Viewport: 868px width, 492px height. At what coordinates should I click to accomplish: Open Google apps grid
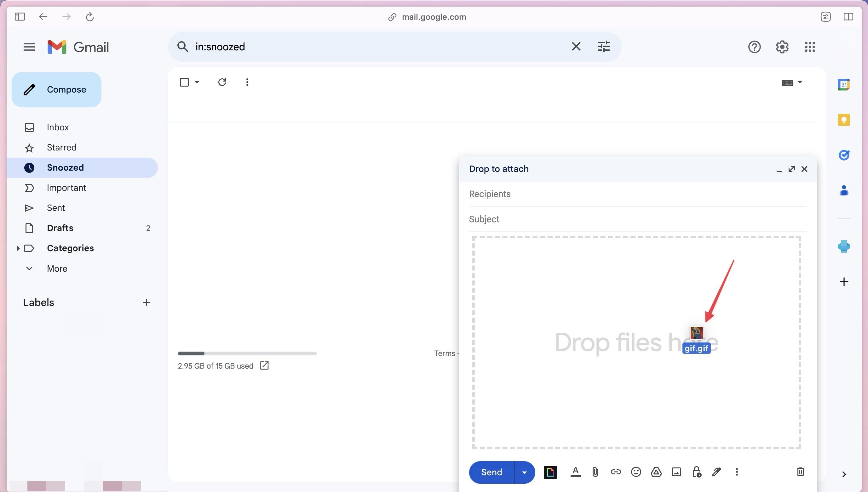tap(809, 47)
